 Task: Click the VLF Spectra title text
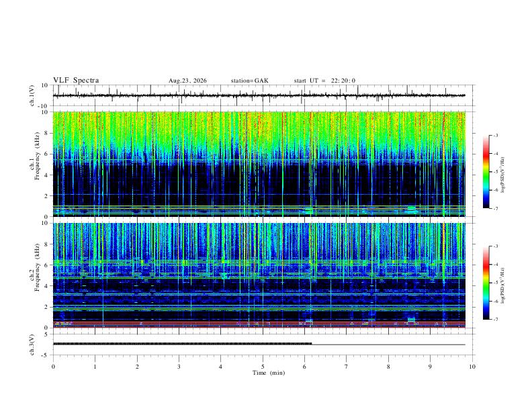76,81
